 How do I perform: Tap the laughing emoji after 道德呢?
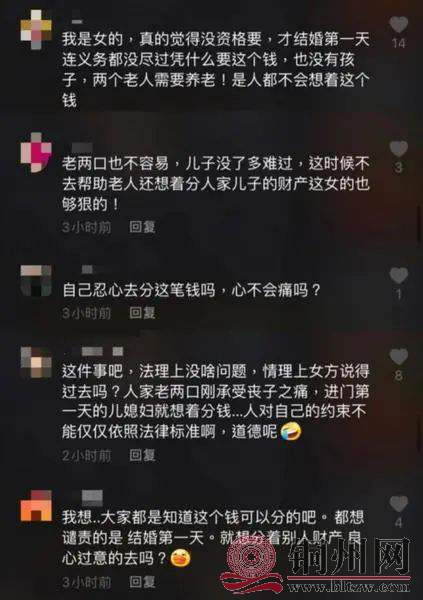pos(291,432)
